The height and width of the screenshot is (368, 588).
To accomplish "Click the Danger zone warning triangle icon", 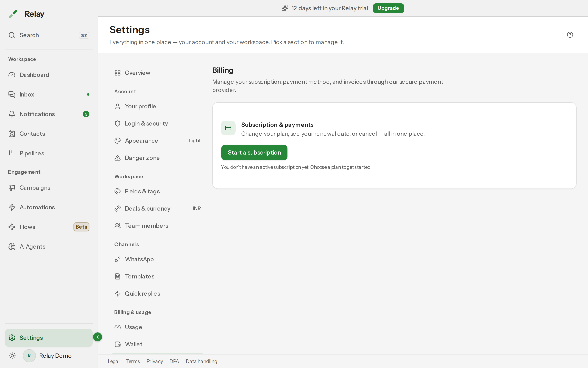I will point(118,158).
